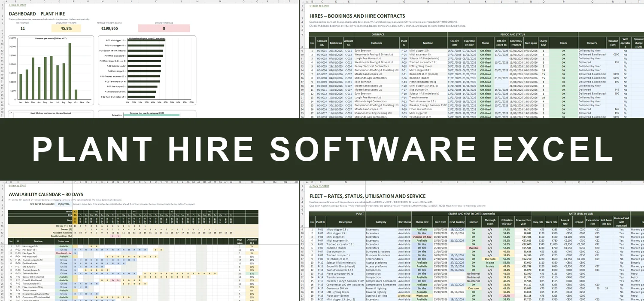
Task: Click the red Overdue service cell for Backhoe loader
Action: tap(474, 248)
